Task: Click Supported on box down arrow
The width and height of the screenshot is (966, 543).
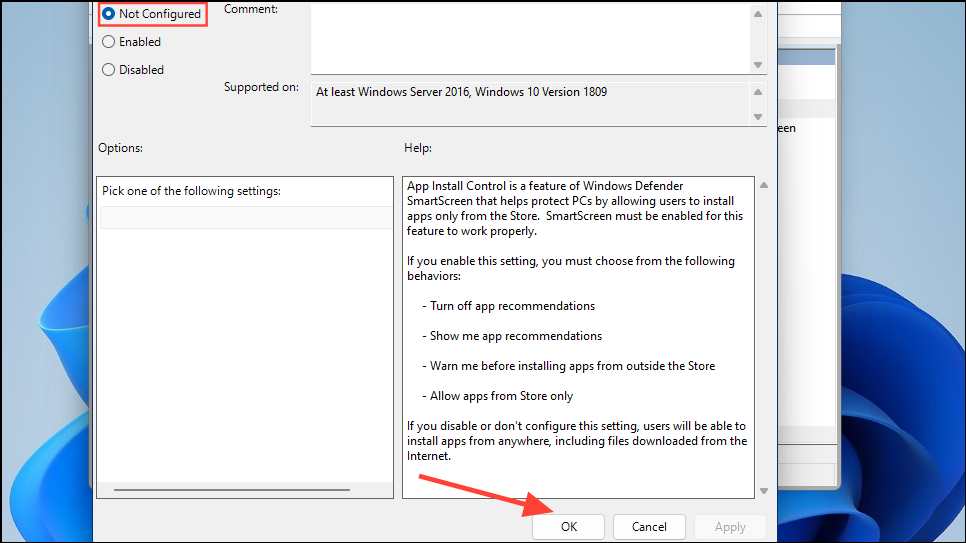Action: [758, 116]
